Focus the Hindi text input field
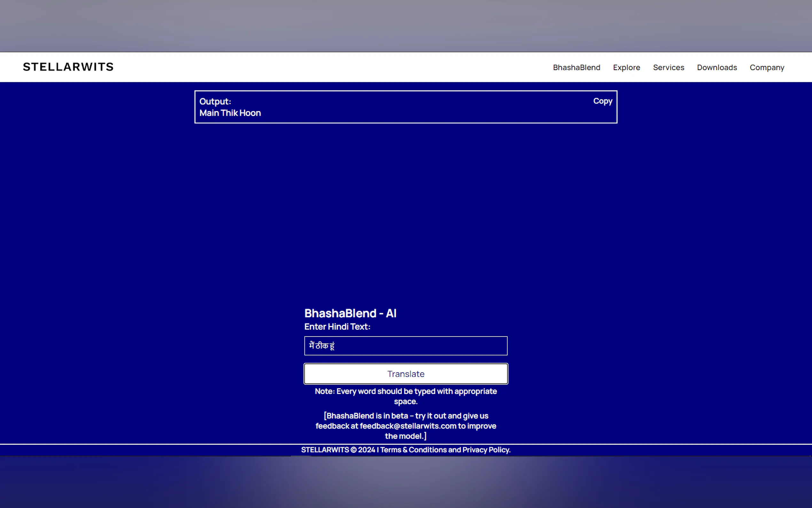 tap(405, 346)
